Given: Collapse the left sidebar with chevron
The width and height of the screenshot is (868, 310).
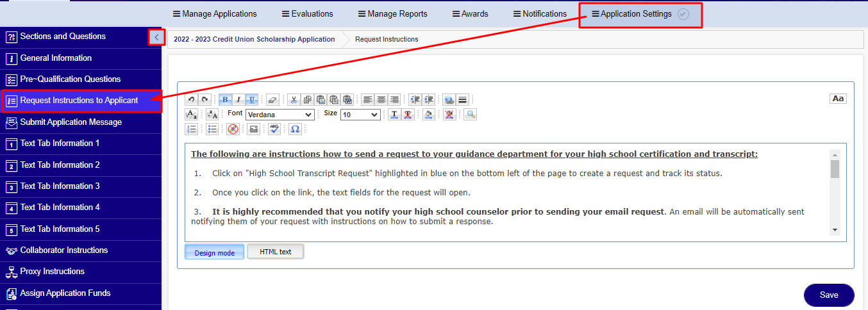Looking at the screenshot, I should [x=156, y=37].
